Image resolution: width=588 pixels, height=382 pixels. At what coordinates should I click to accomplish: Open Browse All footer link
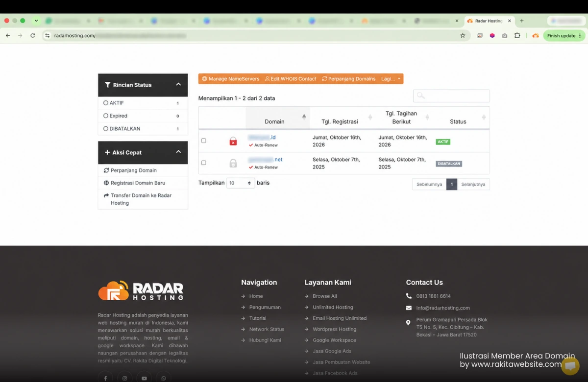click(325, 296)
